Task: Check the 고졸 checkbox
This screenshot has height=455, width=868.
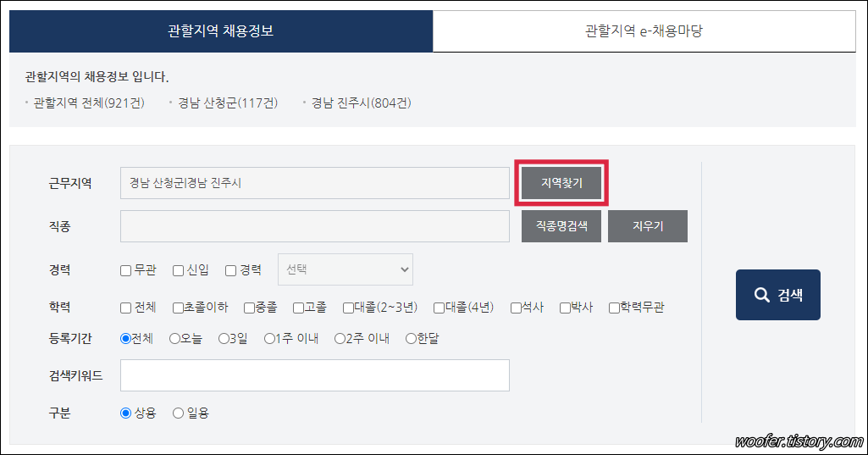Action: click(x=299, y=308)
